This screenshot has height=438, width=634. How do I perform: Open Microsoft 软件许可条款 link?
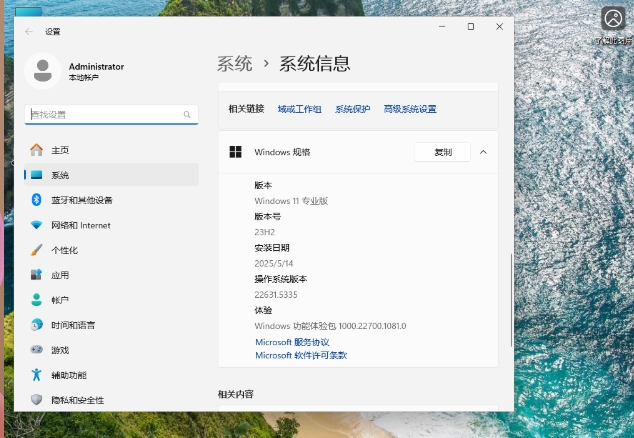pyautogui.click(x=300, y=355)
